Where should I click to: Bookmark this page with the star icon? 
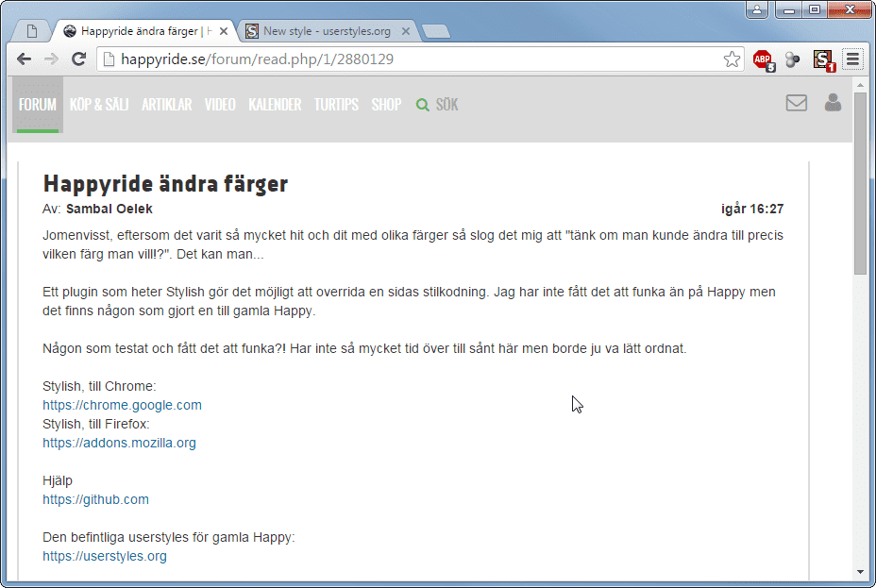point(732,59)
